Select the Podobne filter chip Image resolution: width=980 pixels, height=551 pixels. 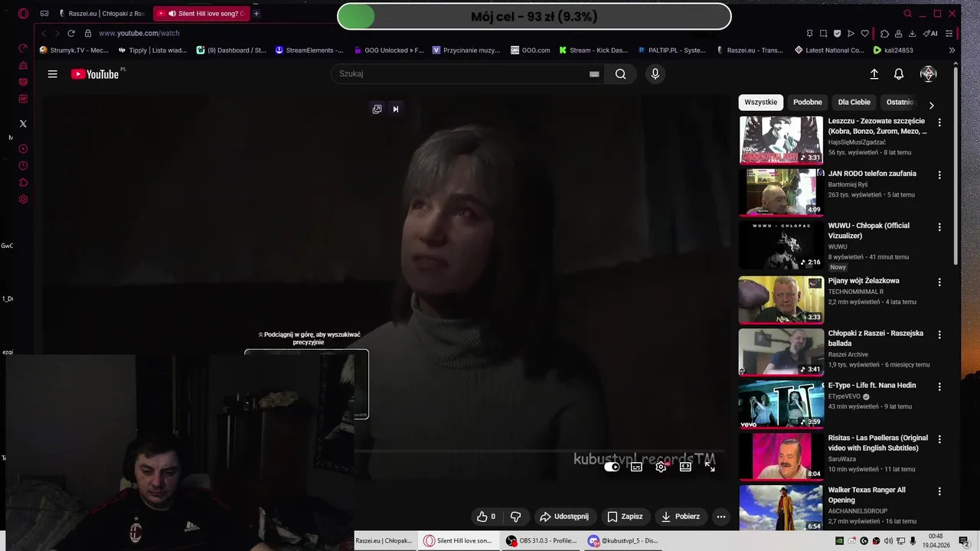[807, 103]
